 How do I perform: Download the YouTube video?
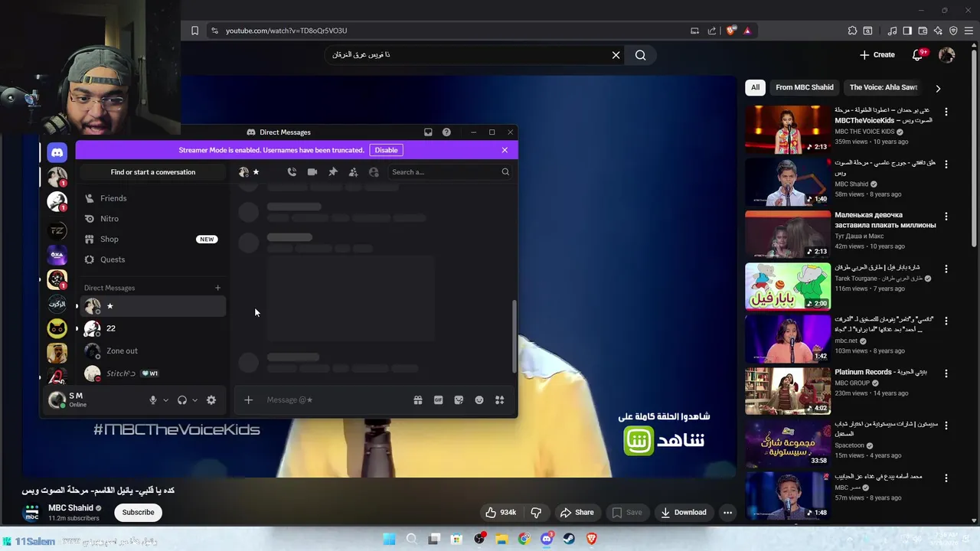pos(684,513)
